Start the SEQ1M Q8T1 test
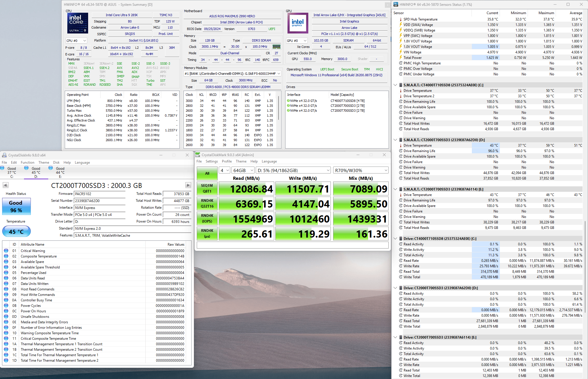Viewport: 588px width, 379px height. [207, 188]
